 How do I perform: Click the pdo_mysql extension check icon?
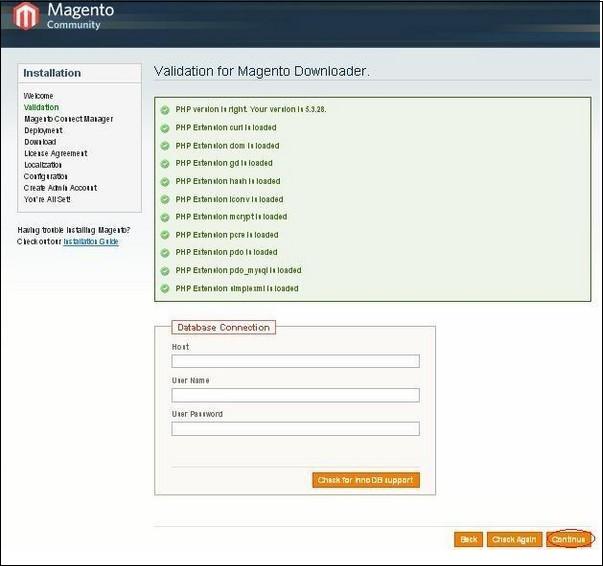(165, 271)
